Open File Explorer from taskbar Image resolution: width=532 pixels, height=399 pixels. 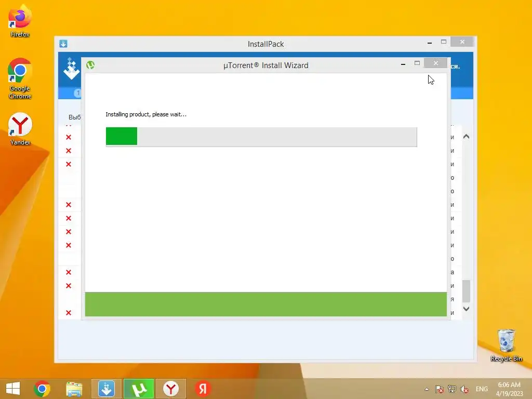pos(74,389)
